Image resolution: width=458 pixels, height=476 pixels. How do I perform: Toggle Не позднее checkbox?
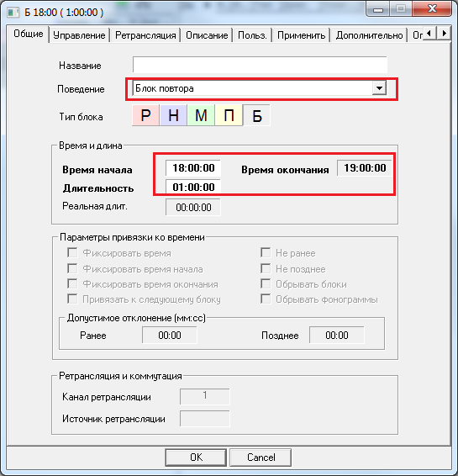[266, 268]
